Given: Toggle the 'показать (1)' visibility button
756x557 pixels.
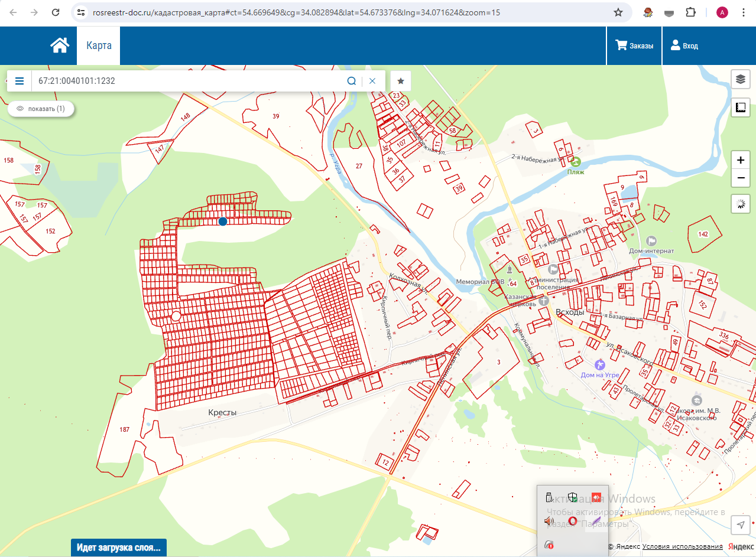Looking at the screenshot, I should tap(41, 109).
